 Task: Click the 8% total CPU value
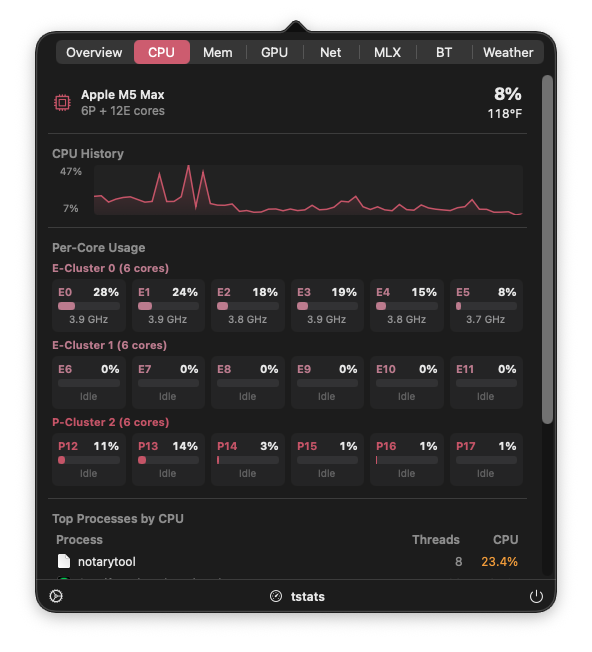click(x=508, y=94)
